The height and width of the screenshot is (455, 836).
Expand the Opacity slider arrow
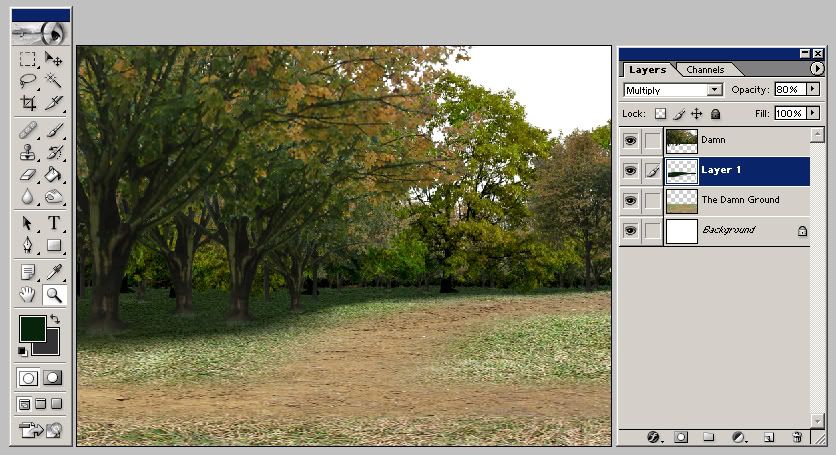(813, 89)
